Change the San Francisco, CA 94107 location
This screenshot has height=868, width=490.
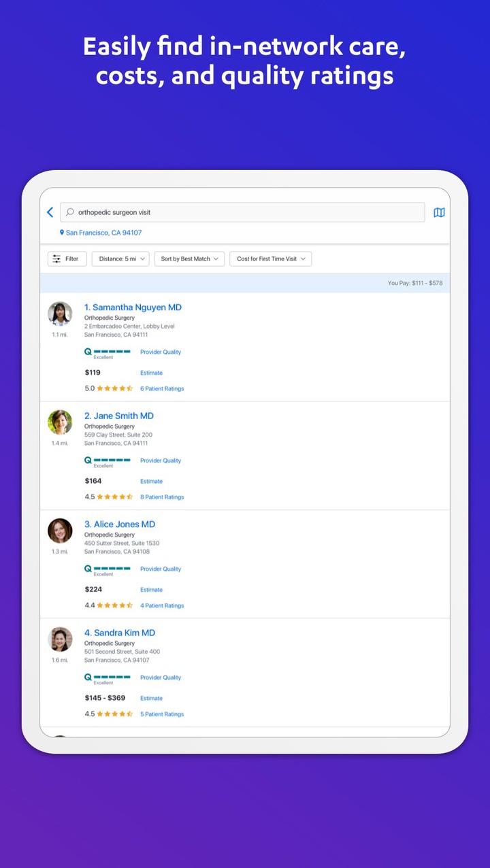pyautogui.click(x=103, y=233)
